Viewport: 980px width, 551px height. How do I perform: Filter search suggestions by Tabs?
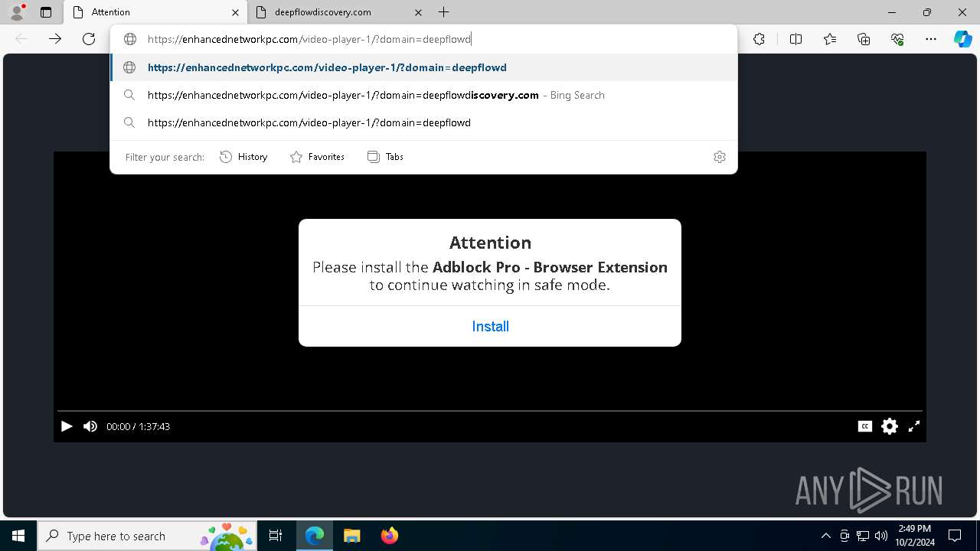tap(385, 157)
